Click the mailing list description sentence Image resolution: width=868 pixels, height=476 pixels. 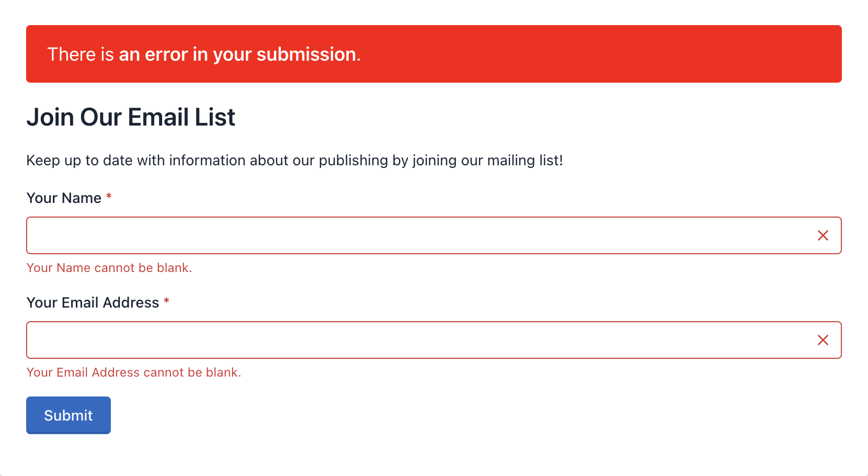point(294,161)
